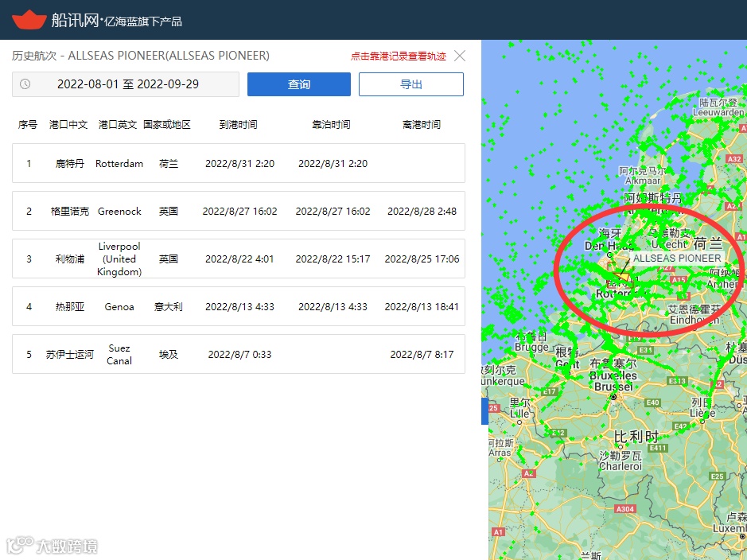Select the 港口英文 column header
This screenshot has width=747, height=560.
tap(118, 125)
